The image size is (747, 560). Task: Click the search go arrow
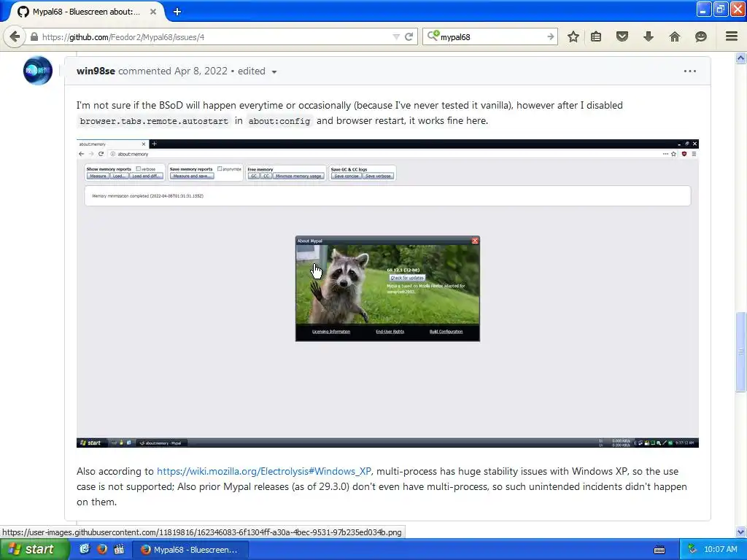click(x=550, y=36)
